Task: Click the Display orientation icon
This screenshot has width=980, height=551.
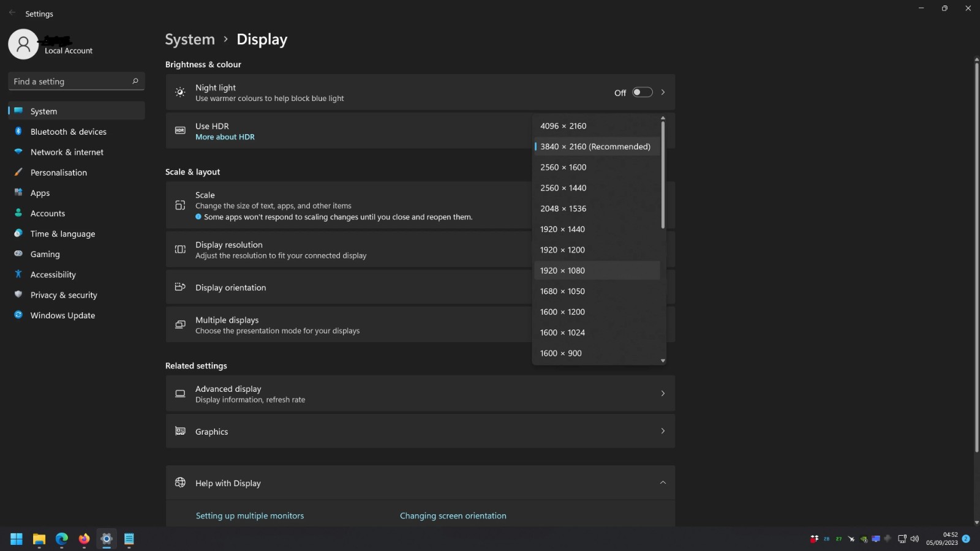Action: click(x=180, y=287)
